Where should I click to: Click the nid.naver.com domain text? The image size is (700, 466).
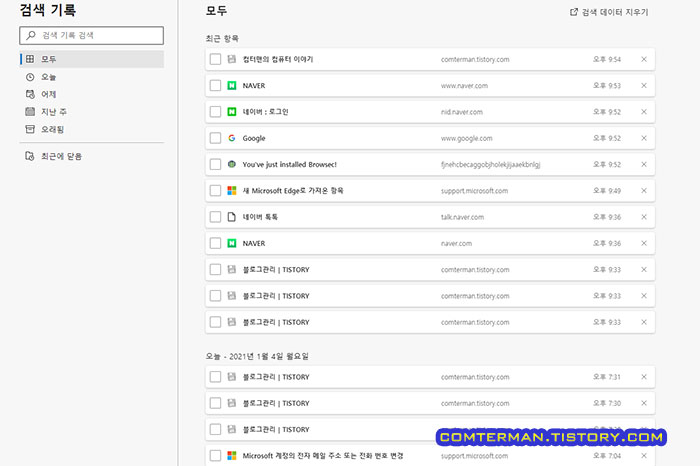click(x=462, y=112)
